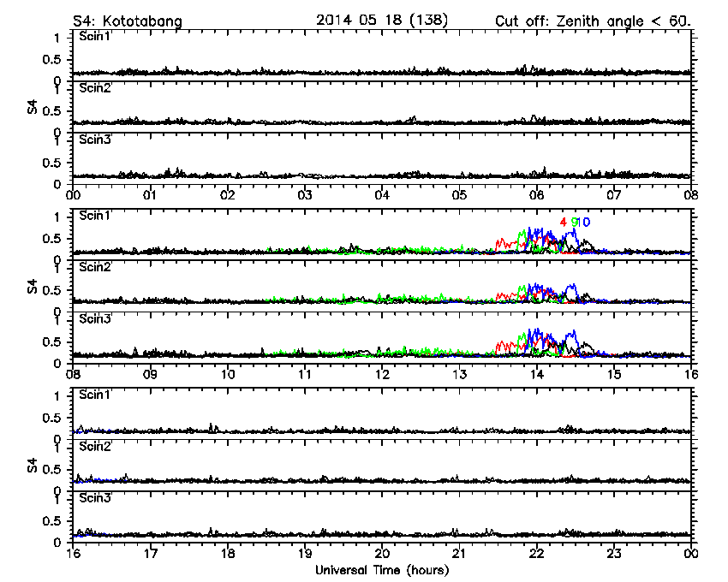
Task: Click the 'Scin2' label in the 08–16 hour block
Action: coord(95,267)
